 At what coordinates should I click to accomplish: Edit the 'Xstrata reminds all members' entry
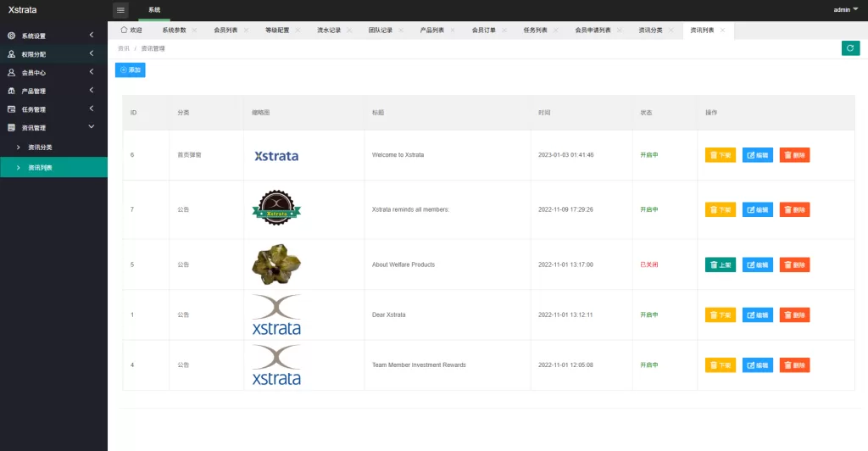(x=758, y=209)
